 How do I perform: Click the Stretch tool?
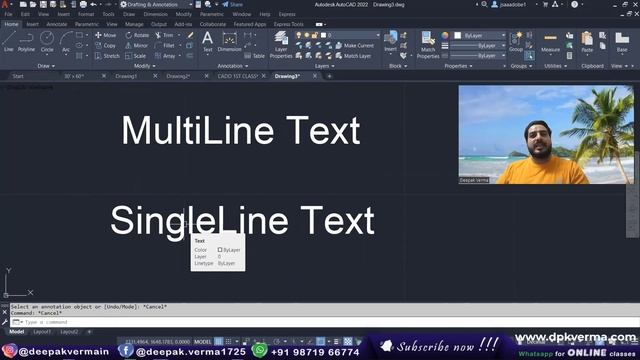[107, 56]
